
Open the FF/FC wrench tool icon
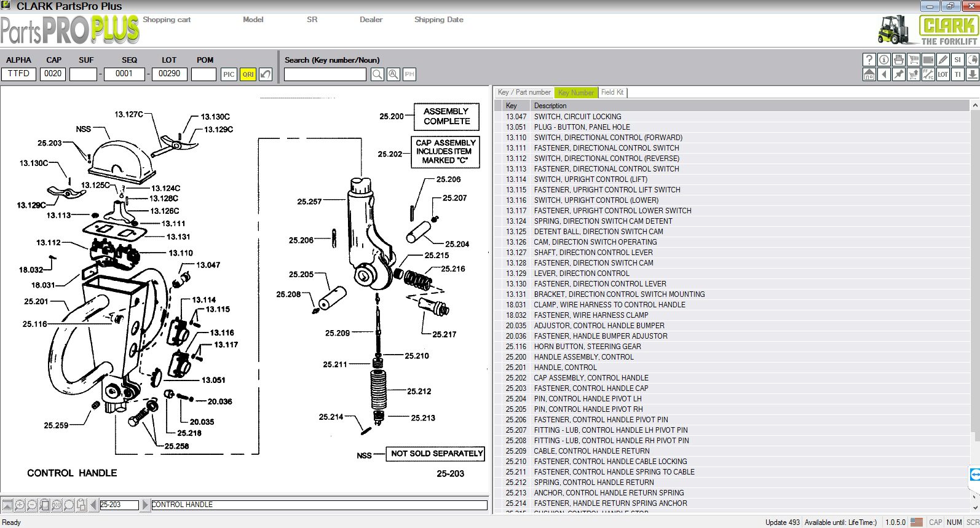tap(928, 74)
